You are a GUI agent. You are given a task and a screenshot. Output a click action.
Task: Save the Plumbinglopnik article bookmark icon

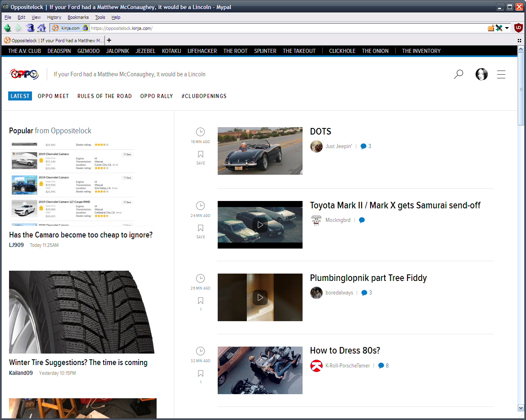pos(200,301)
